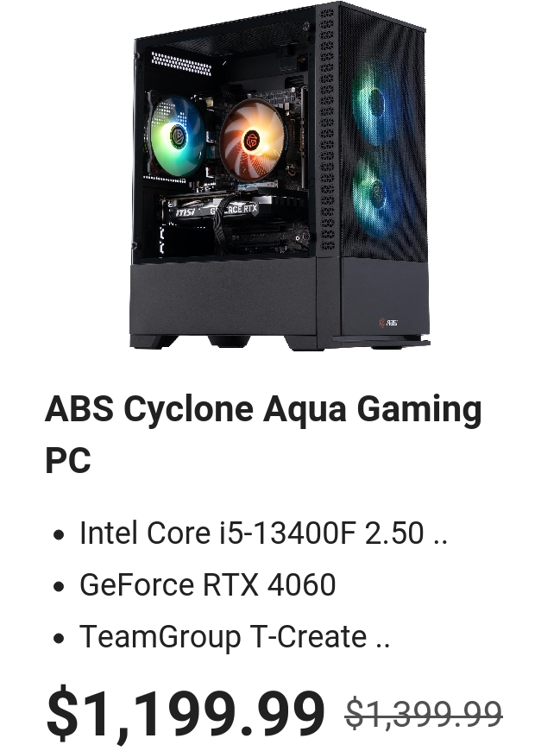
Task: Click the crossed-out $1,399.99 original price
Action: pos(424,714)
